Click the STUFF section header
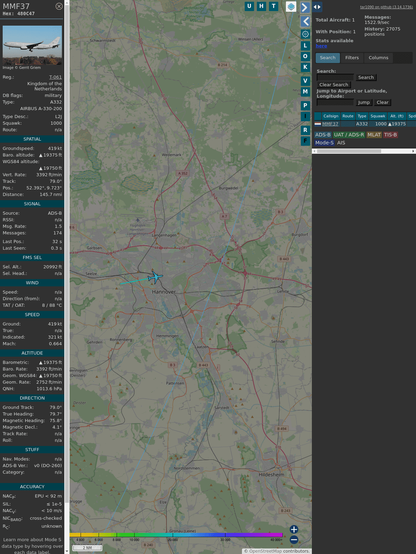The image size is (416, 554). [x=32, y=449]
